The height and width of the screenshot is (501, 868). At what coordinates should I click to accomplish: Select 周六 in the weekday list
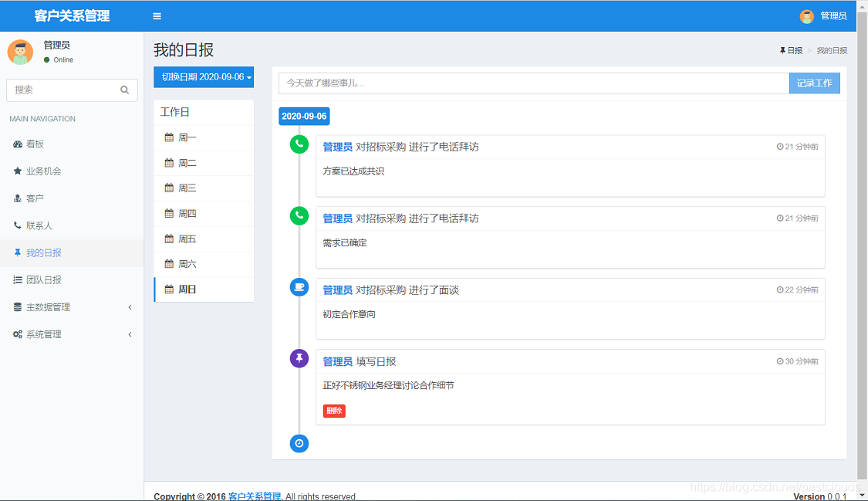(204, 264)
